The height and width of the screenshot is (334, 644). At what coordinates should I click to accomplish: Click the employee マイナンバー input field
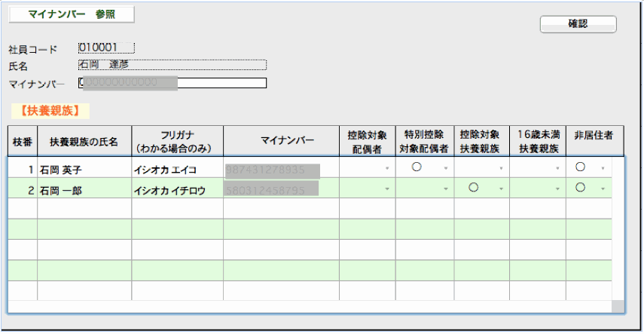click(173, 83)
